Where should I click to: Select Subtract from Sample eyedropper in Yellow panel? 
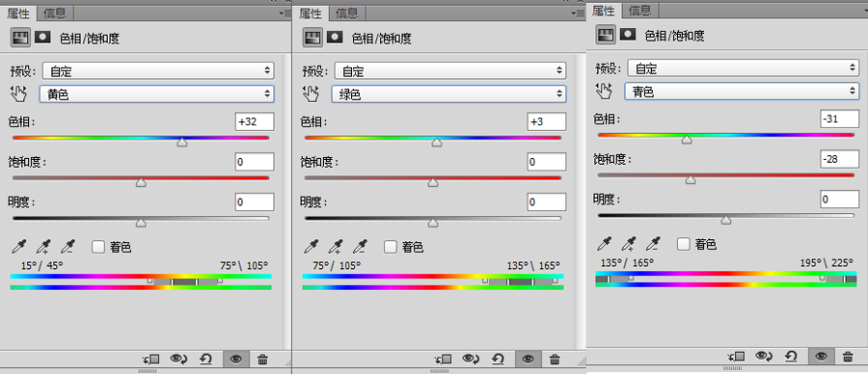pos(68,246)
